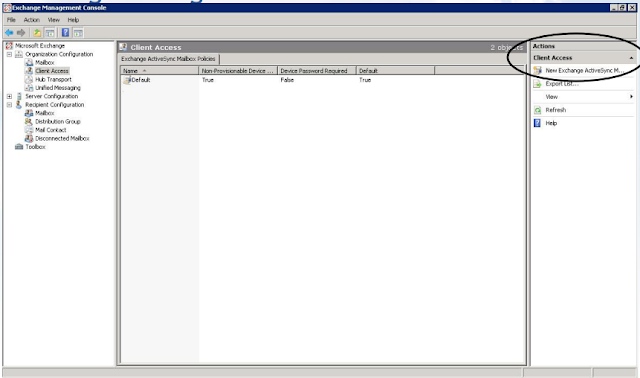Click the Export List action icon
The width and height of the screenshot is (640, 378).
coord(538,84)
